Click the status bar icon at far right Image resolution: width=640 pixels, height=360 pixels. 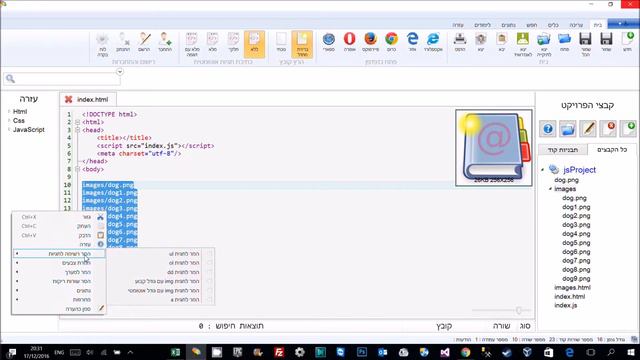(x=634, y=339)
